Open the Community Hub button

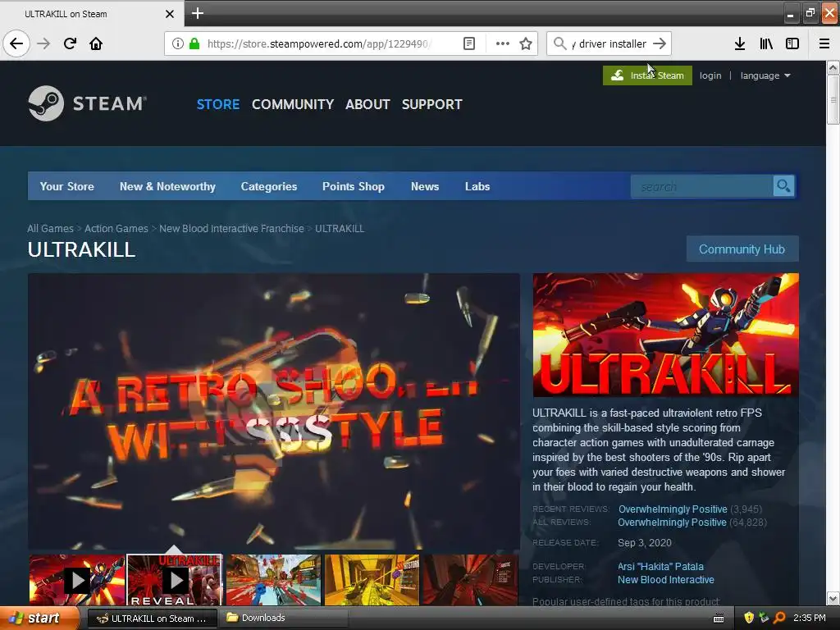pos(742,249)
